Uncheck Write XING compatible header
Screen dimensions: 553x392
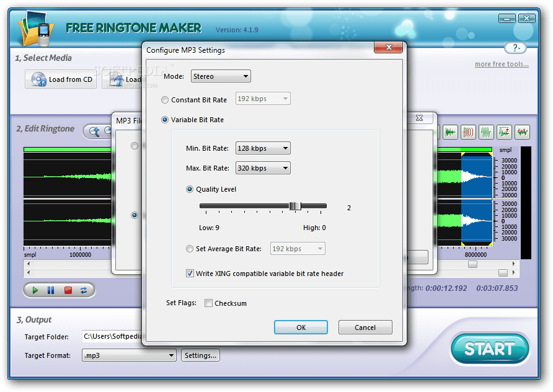[189, 273]
